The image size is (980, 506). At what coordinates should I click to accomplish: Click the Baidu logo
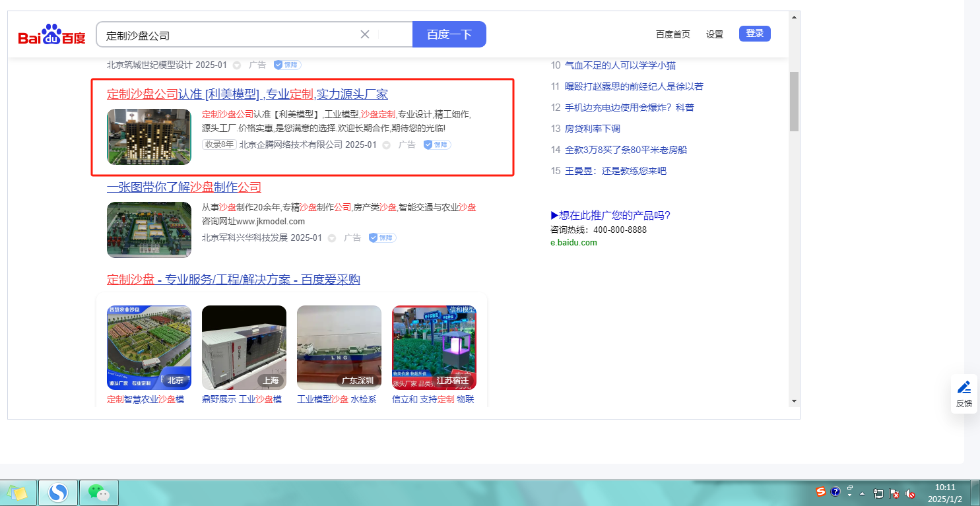coord(51,34)
